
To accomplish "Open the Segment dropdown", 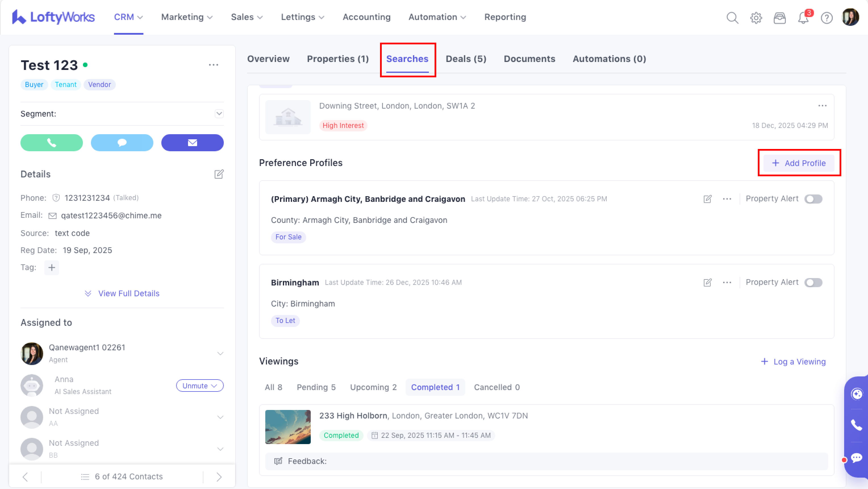I will point(219,114).
